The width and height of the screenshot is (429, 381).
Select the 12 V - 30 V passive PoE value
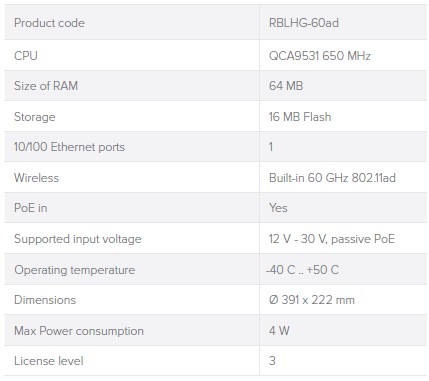coord(332,239)
